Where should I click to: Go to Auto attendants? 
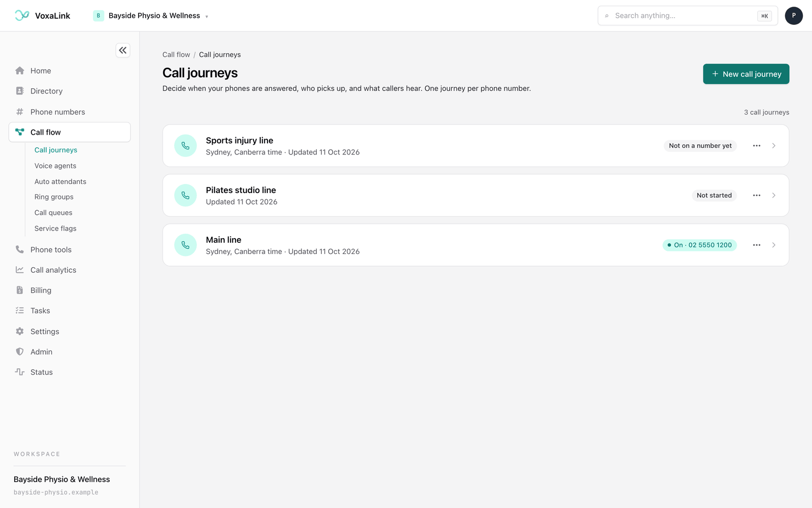[60, 181]
